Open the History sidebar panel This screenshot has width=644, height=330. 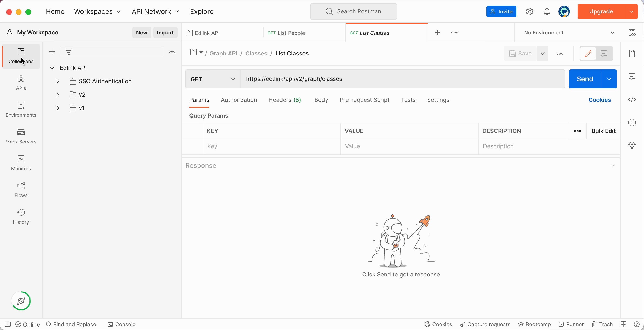(21, 217)
